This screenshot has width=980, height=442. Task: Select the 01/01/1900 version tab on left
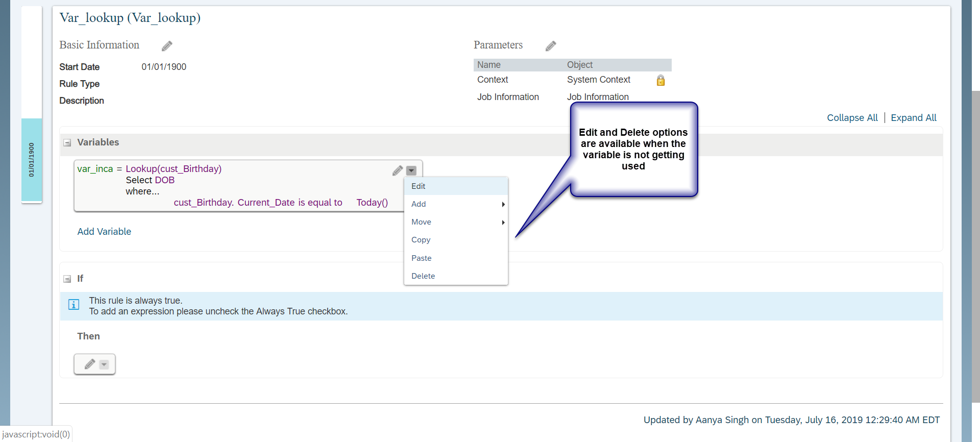[32, 160]
